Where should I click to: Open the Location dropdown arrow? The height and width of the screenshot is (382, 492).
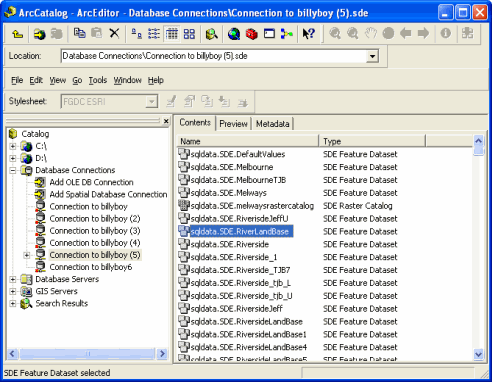(x=372, y=56)
